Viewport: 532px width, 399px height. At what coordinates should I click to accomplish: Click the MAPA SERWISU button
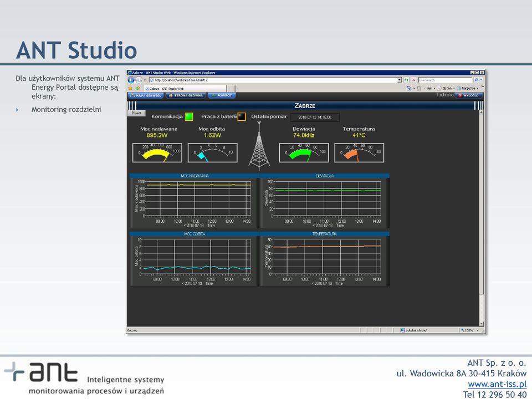(x=146, y=96)
